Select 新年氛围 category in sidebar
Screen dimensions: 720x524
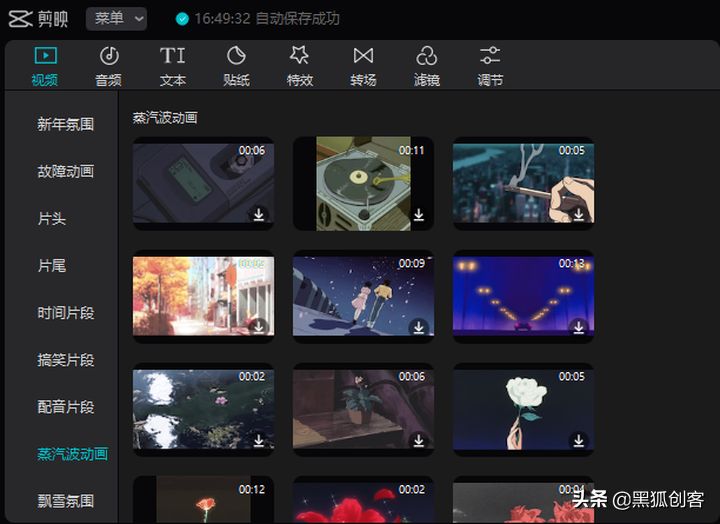coord(66,124)
